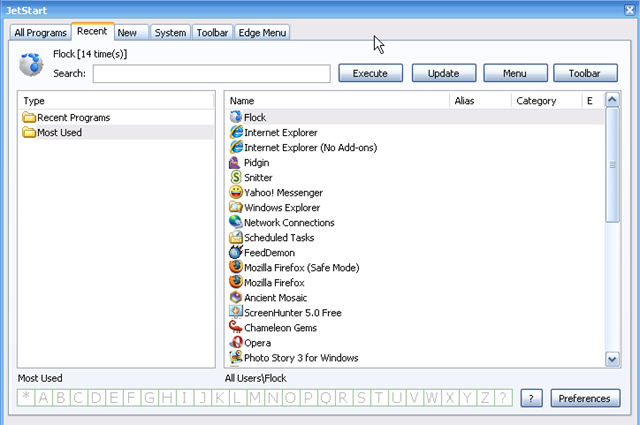
Task: Click inside the Search text field
Action: [x=211, y=73]
